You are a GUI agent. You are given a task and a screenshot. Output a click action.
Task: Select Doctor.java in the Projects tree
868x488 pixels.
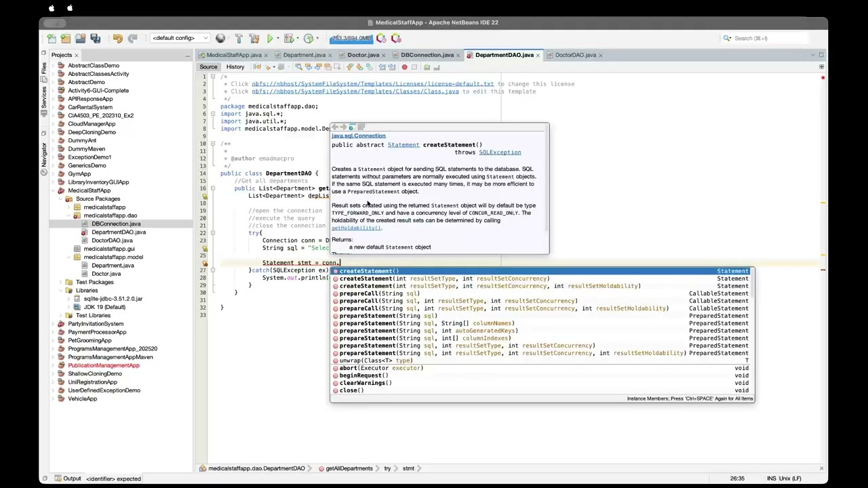point(106,274)
